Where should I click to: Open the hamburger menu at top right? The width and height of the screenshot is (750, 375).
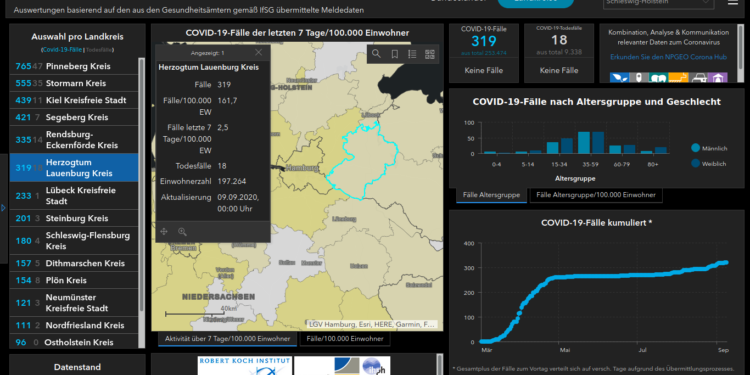pos(733,2)
